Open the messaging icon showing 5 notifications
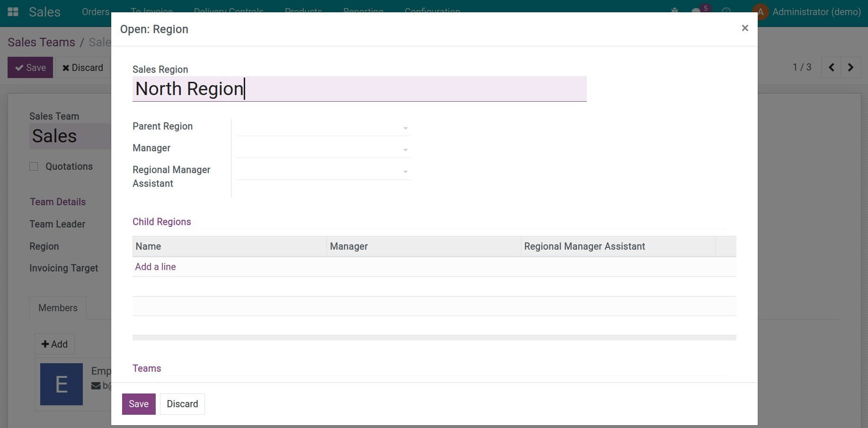The image size is (868, 428). coord(695,12)
